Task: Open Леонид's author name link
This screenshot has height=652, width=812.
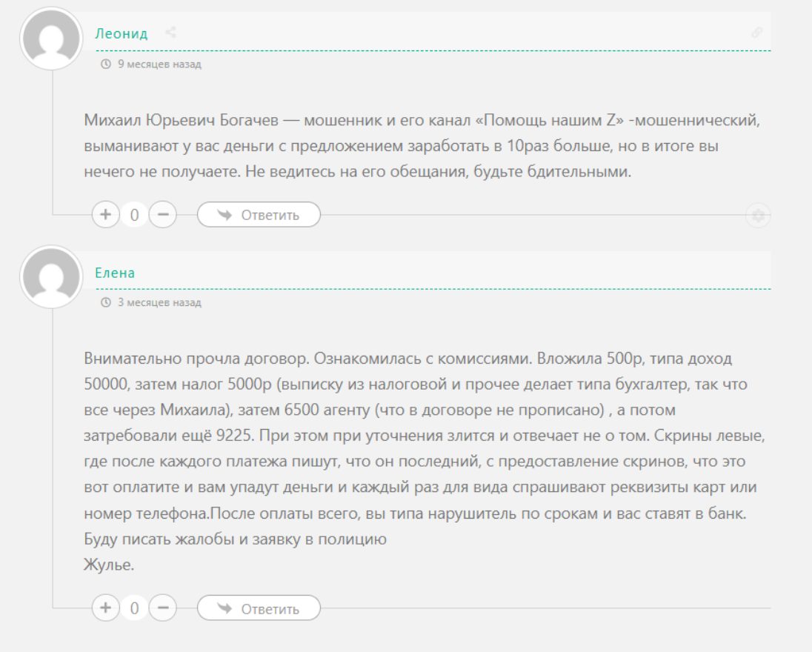Action: (x=122, y=33)
